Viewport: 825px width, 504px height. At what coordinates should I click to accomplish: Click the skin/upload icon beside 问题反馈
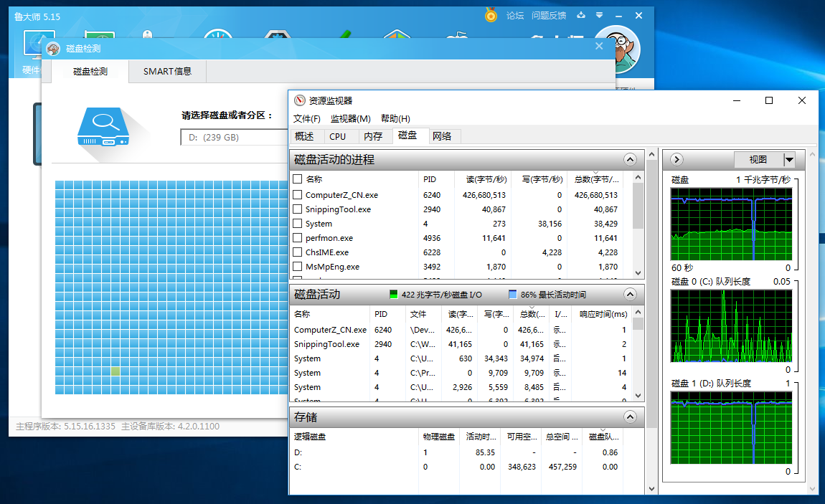tap(581, 15)
